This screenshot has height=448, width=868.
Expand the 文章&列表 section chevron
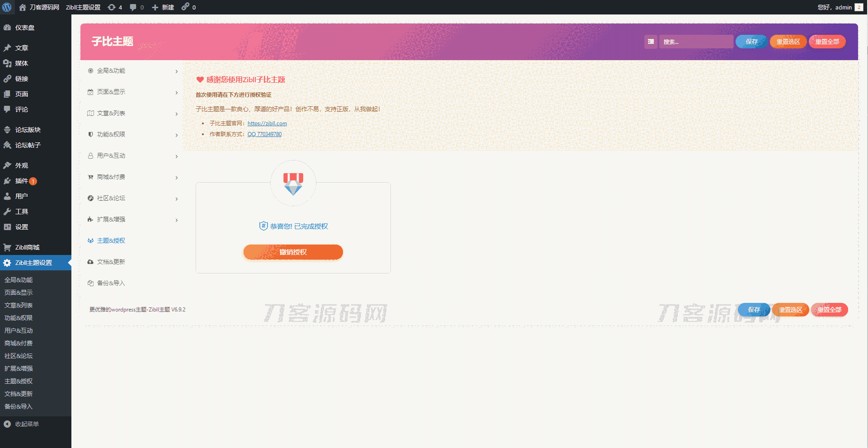click(x=177, y=114)
